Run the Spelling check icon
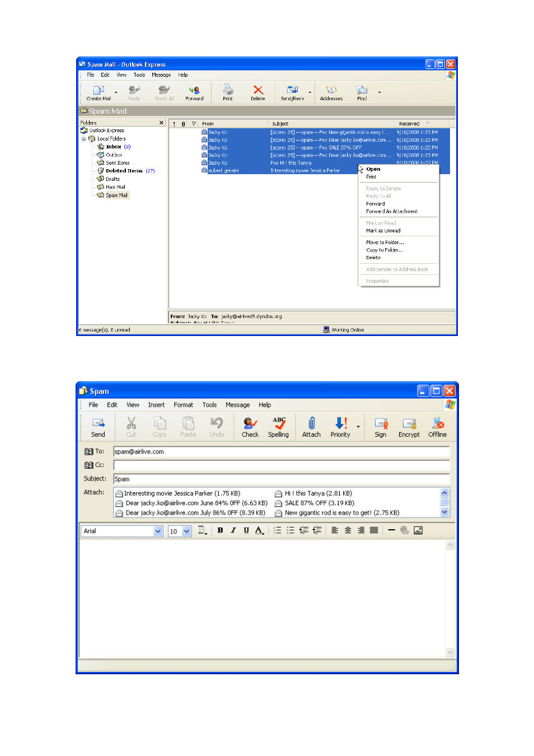 coord(279,423)
